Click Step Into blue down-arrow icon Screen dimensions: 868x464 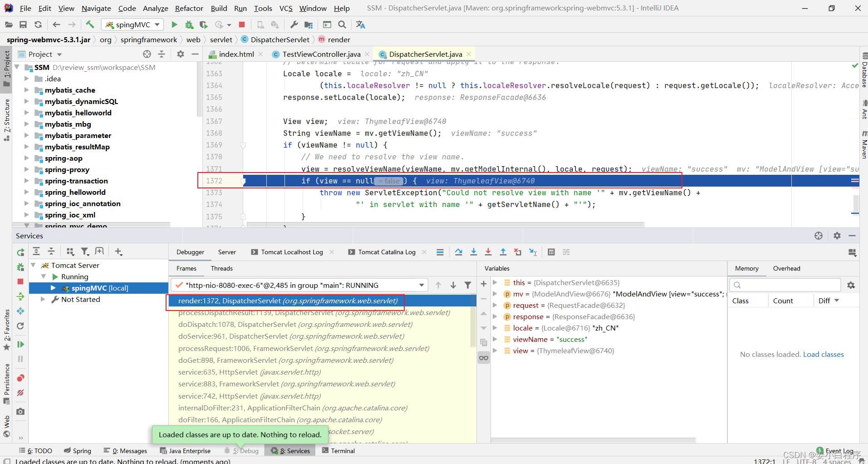click(474, 252)
